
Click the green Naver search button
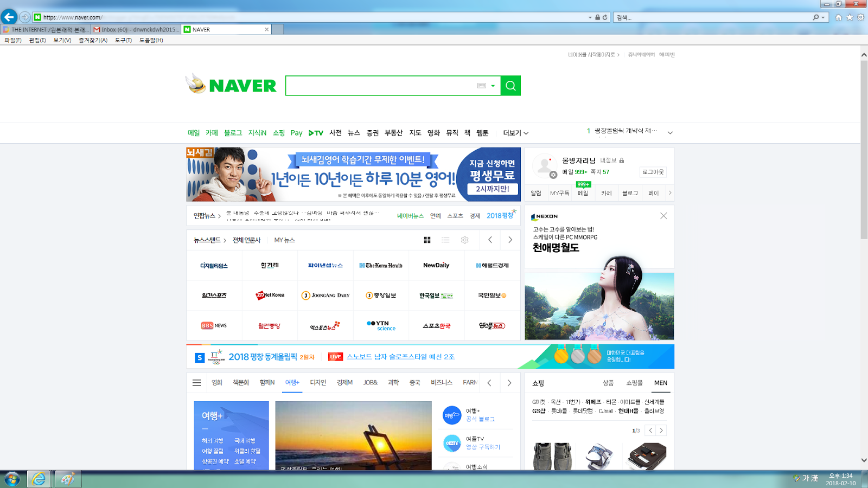510,86
